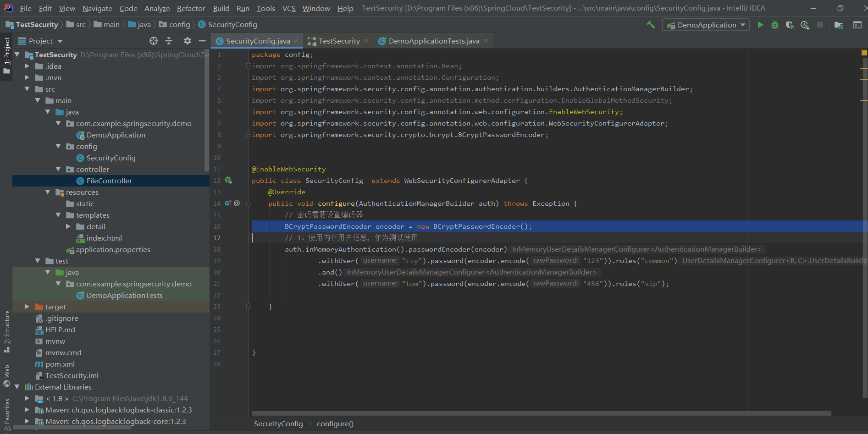Expand the .mvn folder
The width and height of the screenshot is (868, 434).
click(27, 77)
